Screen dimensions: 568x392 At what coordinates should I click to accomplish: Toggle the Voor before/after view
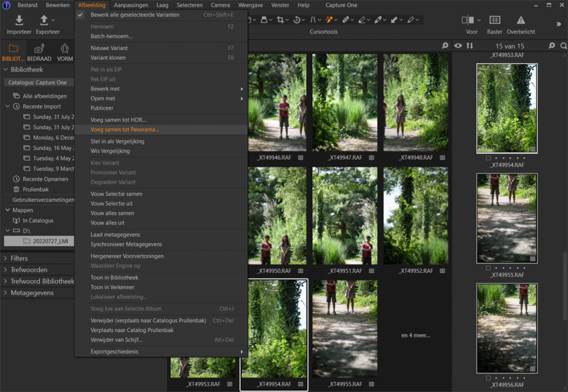click(x=468, y=21)
